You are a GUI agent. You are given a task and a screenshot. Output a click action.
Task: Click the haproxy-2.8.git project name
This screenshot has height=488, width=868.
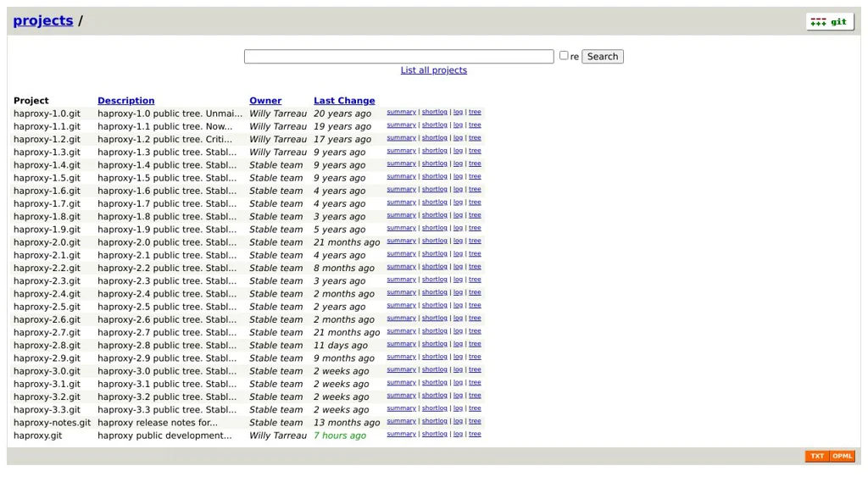(x=47, y=346)
